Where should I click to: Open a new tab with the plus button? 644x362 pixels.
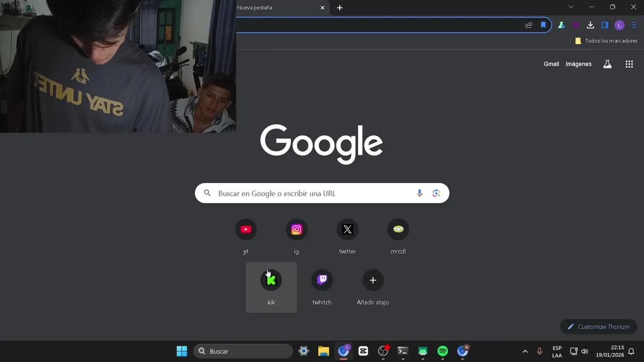(x=340, y=8)
